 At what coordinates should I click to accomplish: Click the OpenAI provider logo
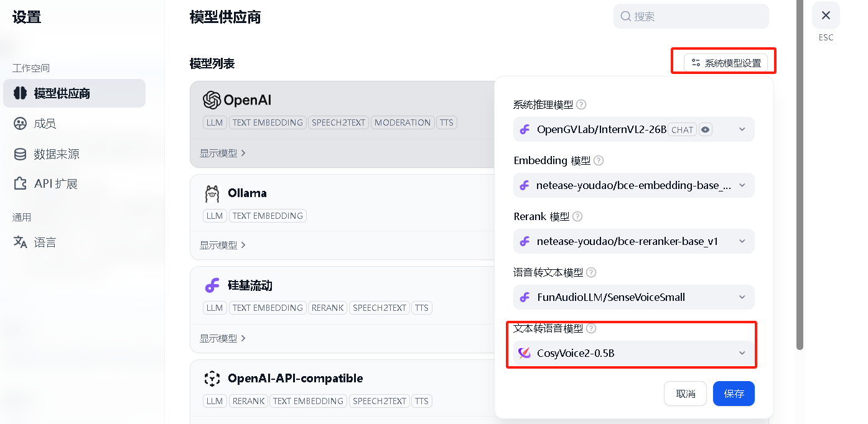pyautogui.click(x=212, y=99)
